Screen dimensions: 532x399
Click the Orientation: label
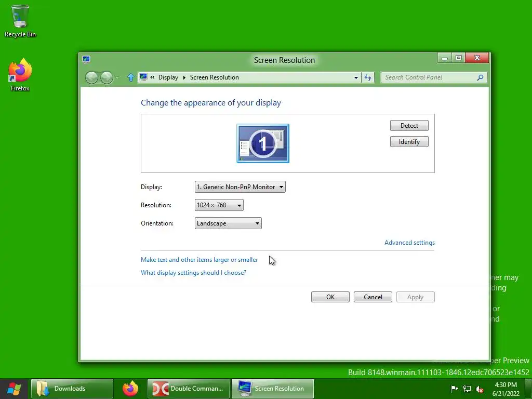tap(157, 223)
